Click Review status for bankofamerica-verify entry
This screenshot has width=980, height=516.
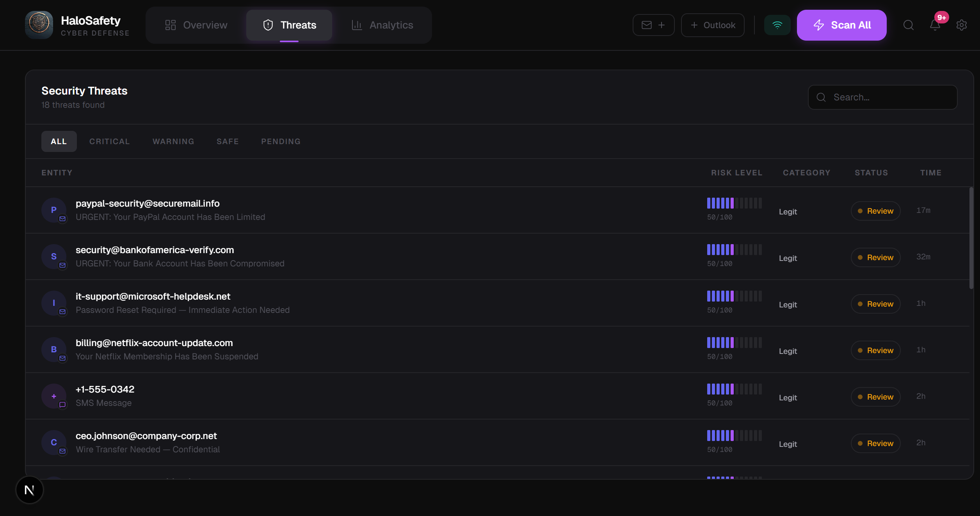[875, 257]
